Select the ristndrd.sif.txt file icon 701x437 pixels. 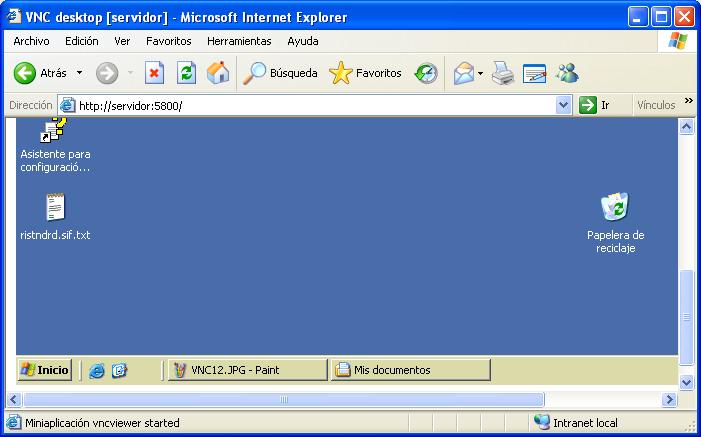tap(55, 208)
